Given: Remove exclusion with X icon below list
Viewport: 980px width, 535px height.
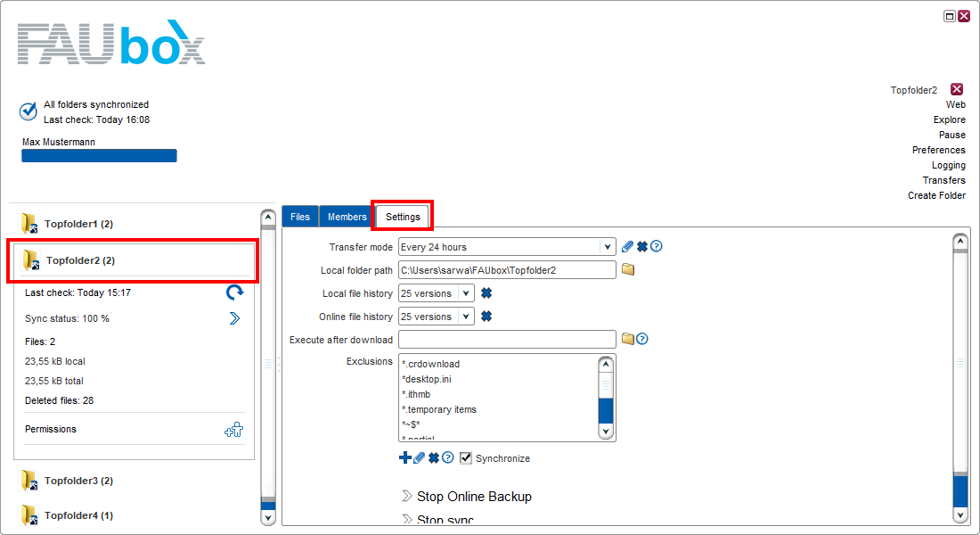Looking at the screenshot, I should pyautogui.click(x=434, y=458).
